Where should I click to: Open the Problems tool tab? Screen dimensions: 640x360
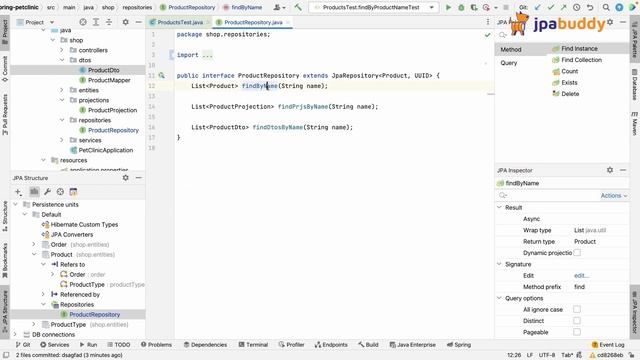156,344
